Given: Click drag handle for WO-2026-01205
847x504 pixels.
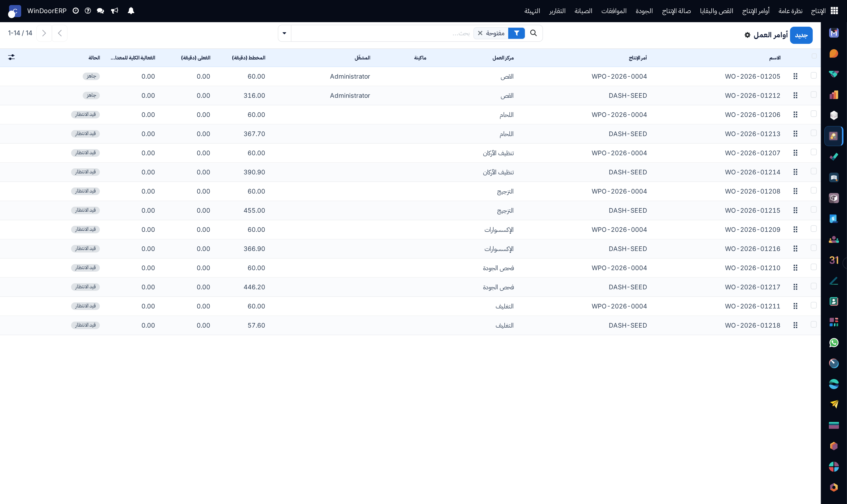Looking at the screenshot, I should (x=795, y=76).
